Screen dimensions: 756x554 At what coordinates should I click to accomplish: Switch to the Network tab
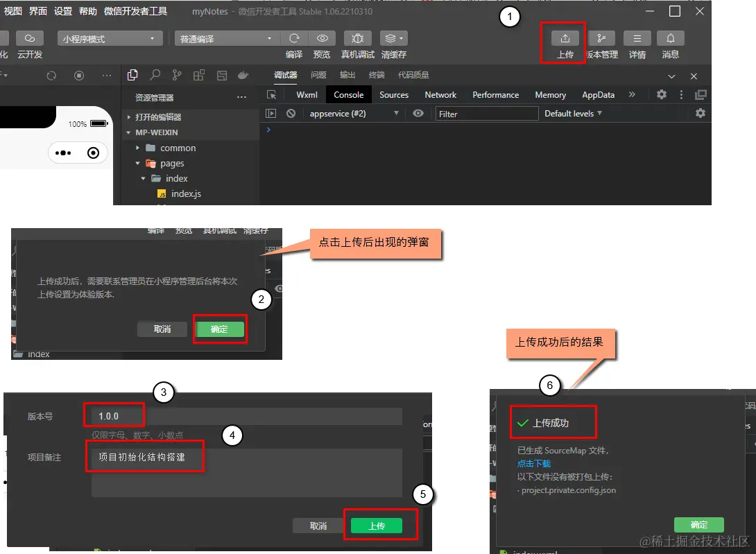(440, 95)
